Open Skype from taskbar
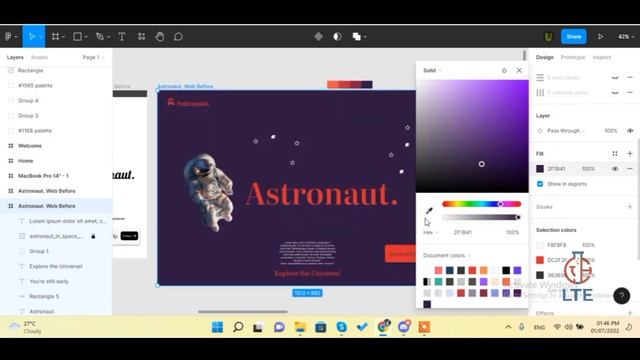Viewport: 640px width, 360px height. 341,327
